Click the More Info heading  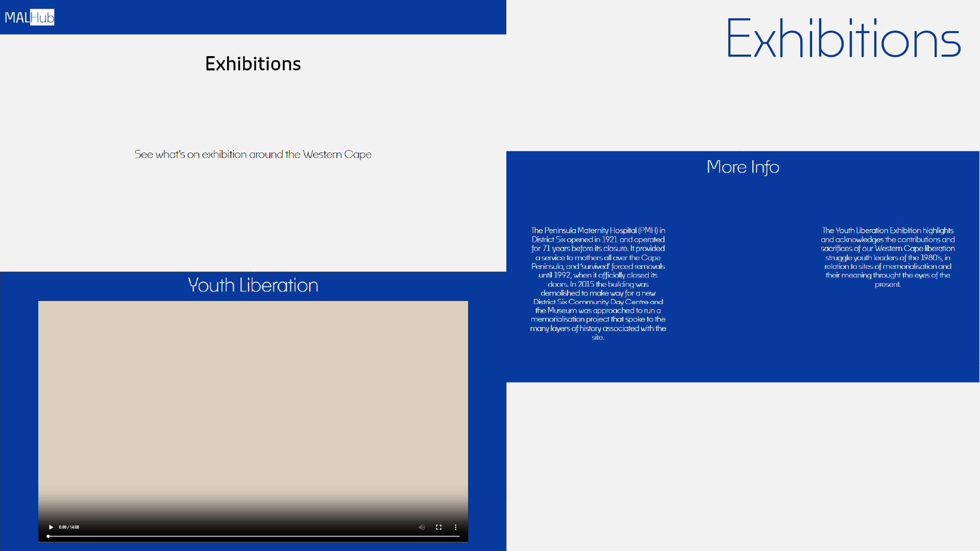743,167
